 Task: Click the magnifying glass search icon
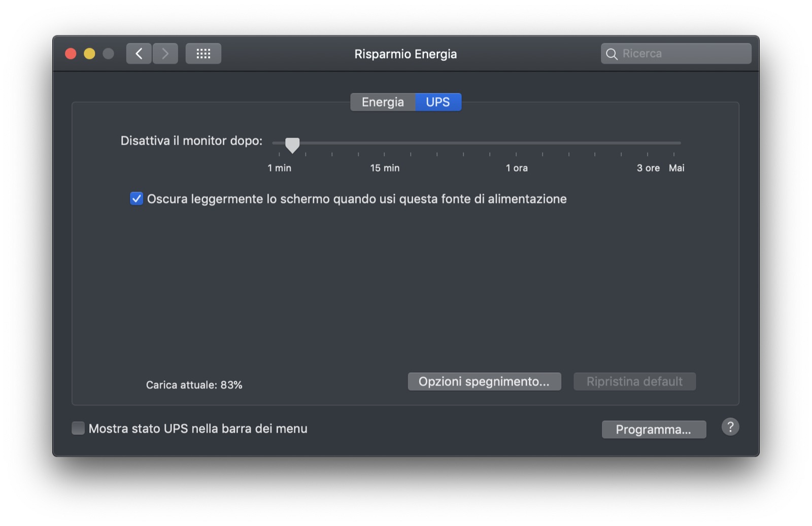click(x=612, y=54)
